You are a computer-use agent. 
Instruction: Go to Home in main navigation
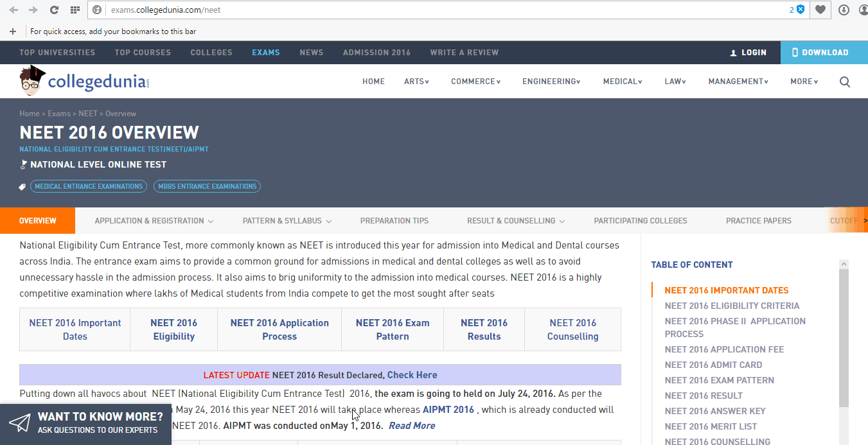point(373,82)
